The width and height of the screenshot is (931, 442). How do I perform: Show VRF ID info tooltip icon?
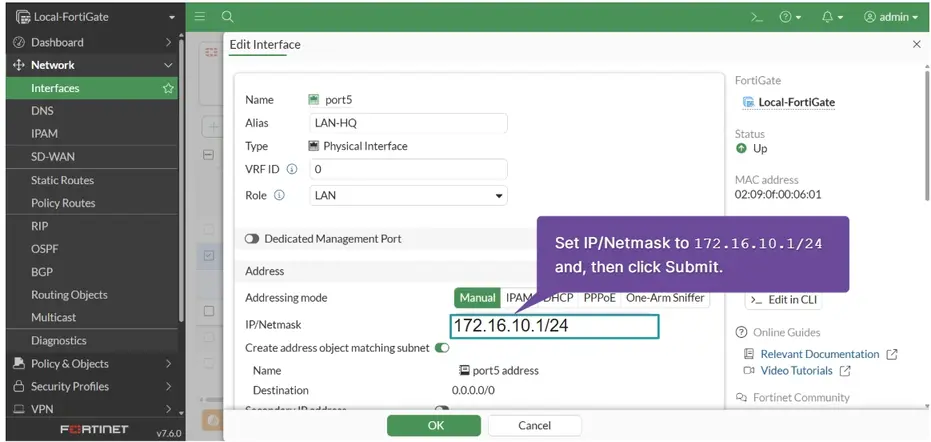tap(292, 169)
